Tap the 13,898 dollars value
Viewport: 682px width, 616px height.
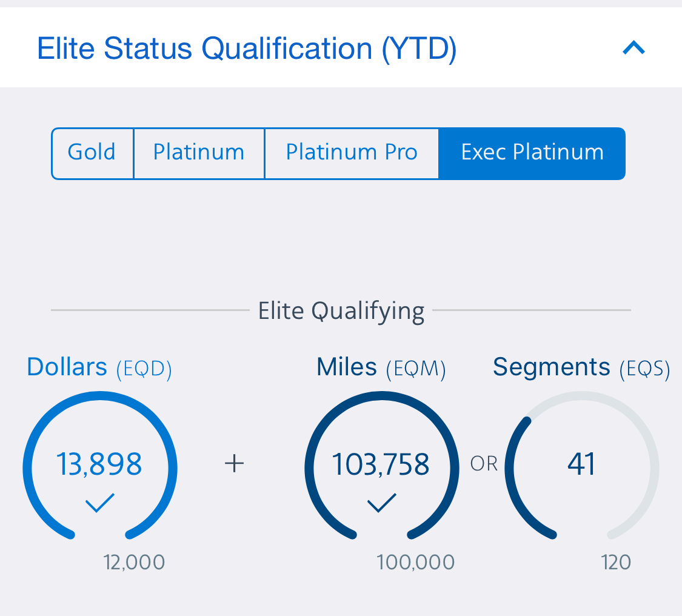(99, 464)
